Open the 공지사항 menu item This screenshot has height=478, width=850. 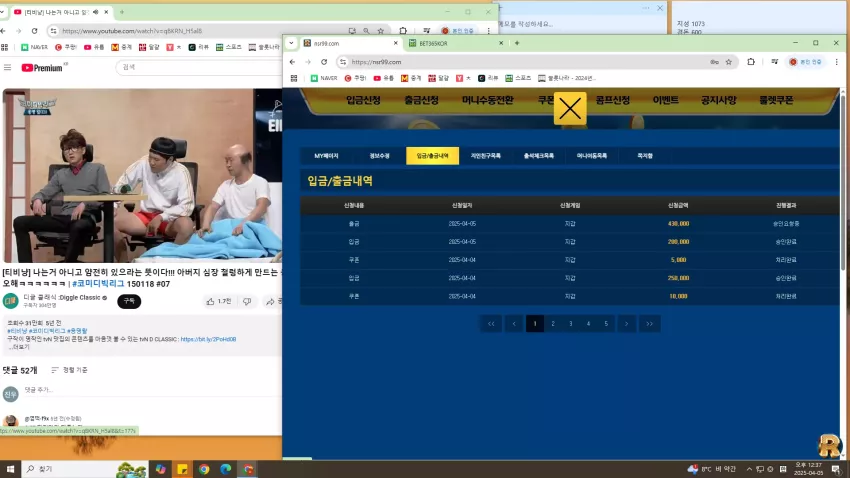[718, 100]
